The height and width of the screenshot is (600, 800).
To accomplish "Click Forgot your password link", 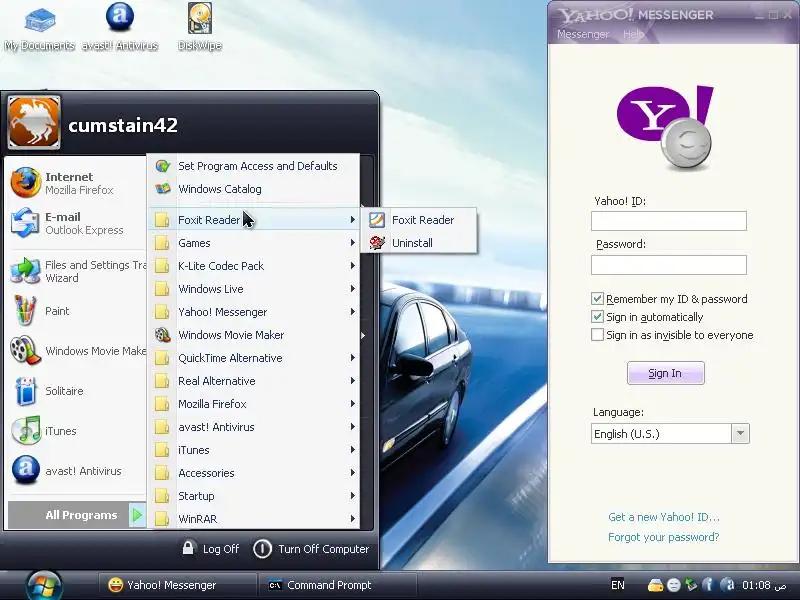I will pos(663,537).
